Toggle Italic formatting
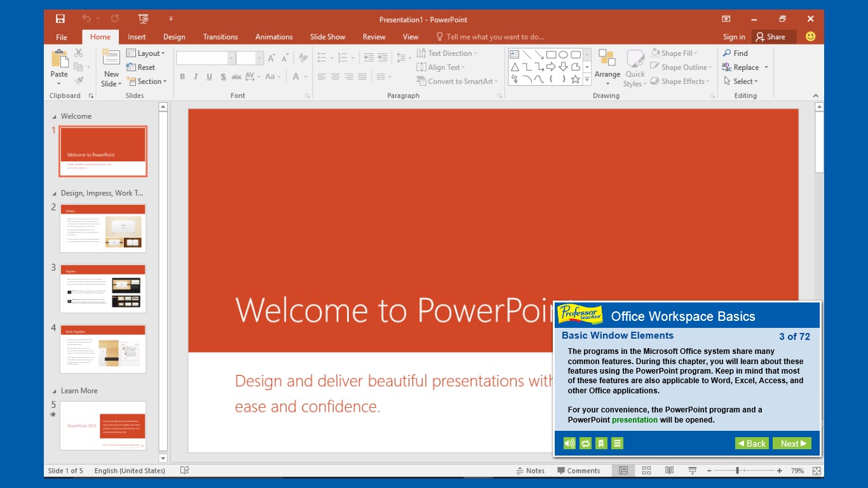This screenshot has width=868, height=488. [196, 77]
